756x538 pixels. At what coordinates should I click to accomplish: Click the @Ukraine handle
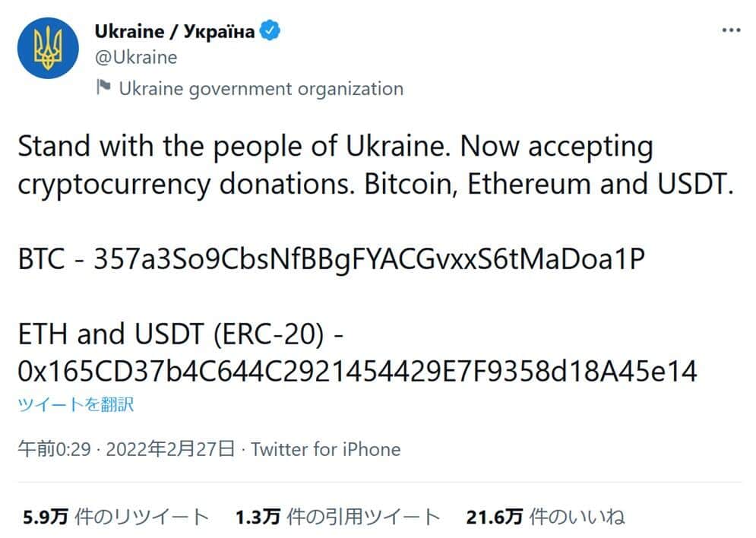point(136,57)
